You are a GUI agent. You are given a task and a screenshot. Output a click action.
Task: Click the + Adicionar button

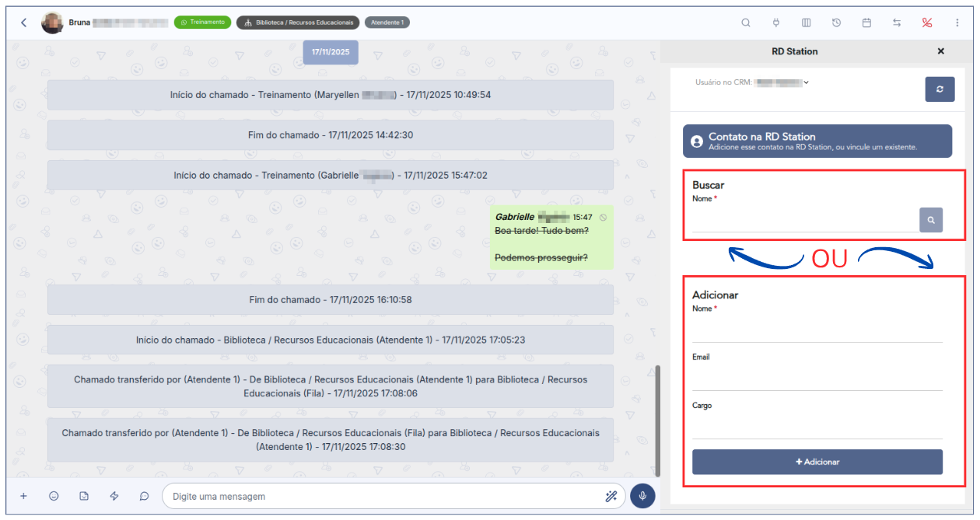[x=817, y=462]
